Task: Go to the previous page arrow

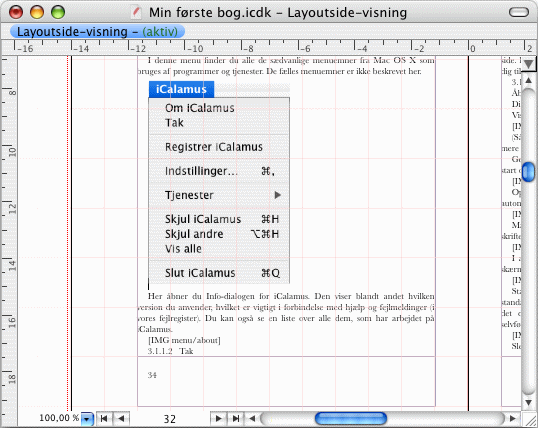Action: [x=121, y=418]
